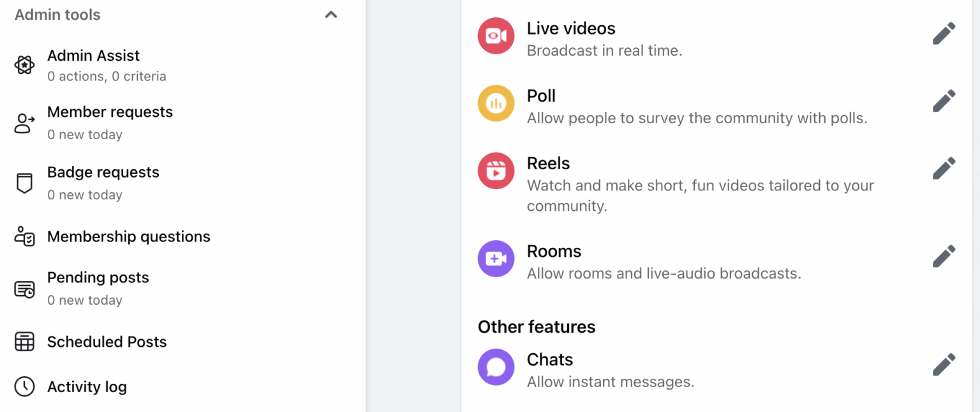Edit the Chats feature
The height and width of the screenshot is (412, 980).
(944, 364)
